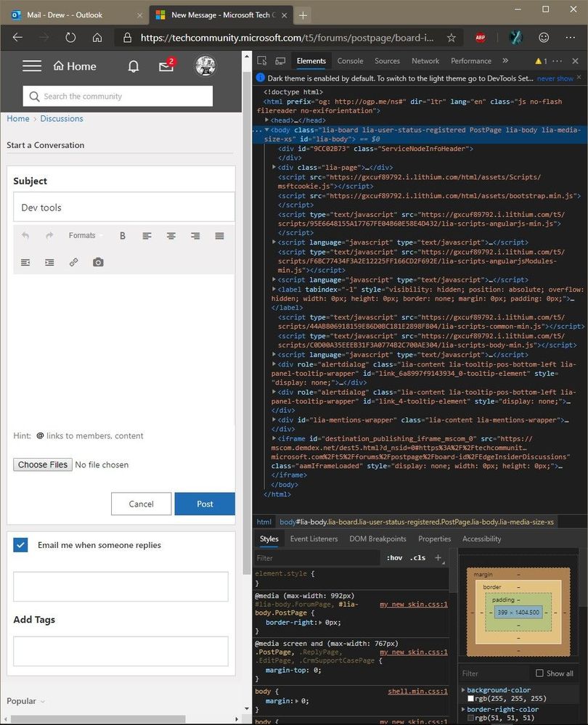588x725 pixels.
Task: Click Choose Files button
Action: tap(43, 464)
